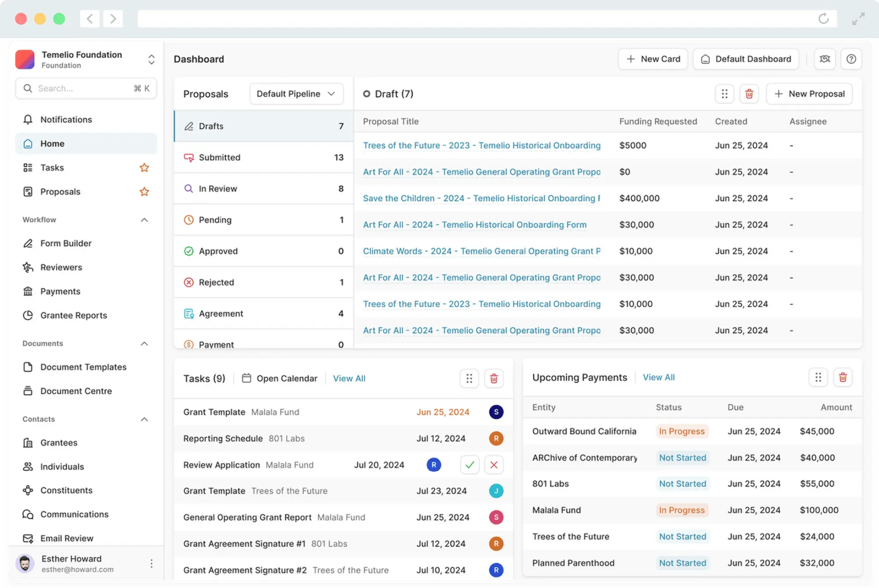The width and height of the screenshot is (879, 588).
Task: Click the grip dots icon on Tasks card
Action: pos(469,378)
